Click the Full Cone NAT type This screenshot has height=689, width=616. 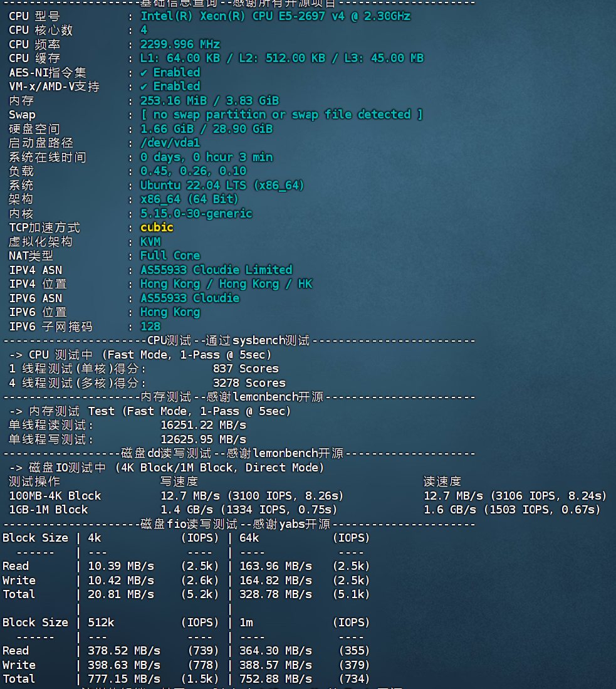coord(170,256)
